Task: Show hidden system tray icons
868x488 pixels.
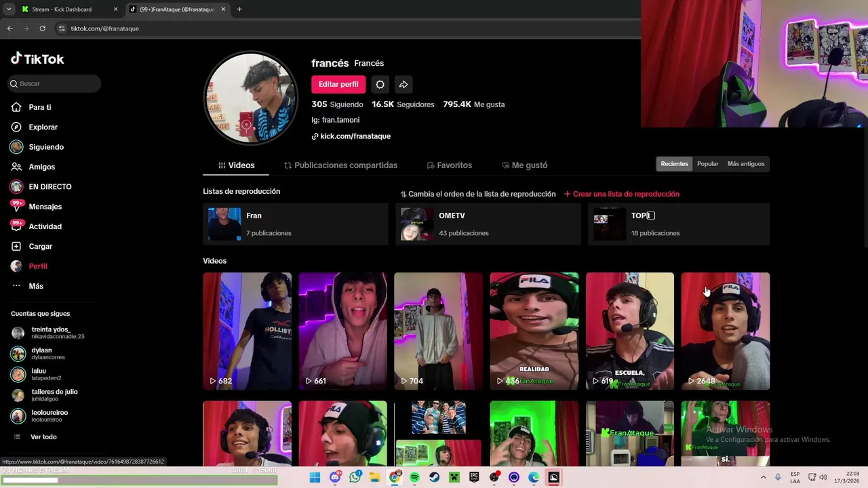Action: pyautogui.click(x=763, y=478)
